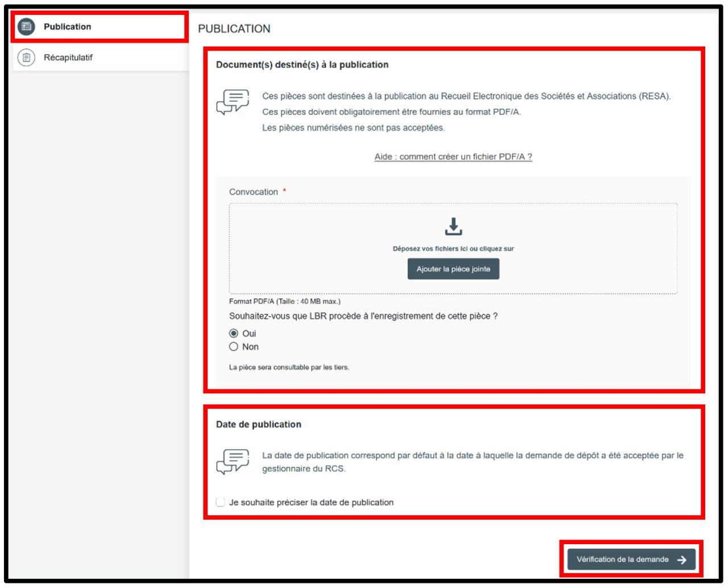Click the Vérification de la demande text

[622, 560]
